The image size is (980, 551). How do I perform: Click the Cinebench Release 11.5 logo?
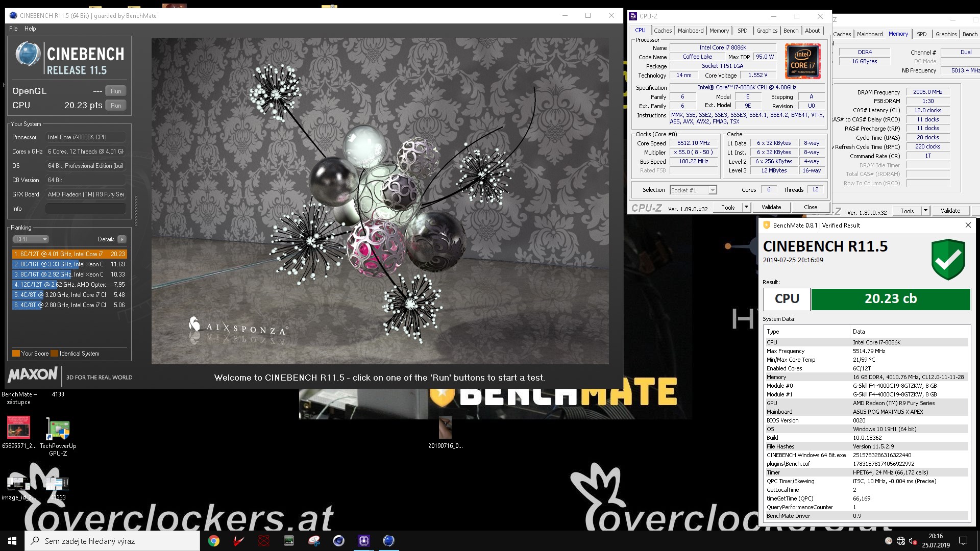click(x=69, y=58)
